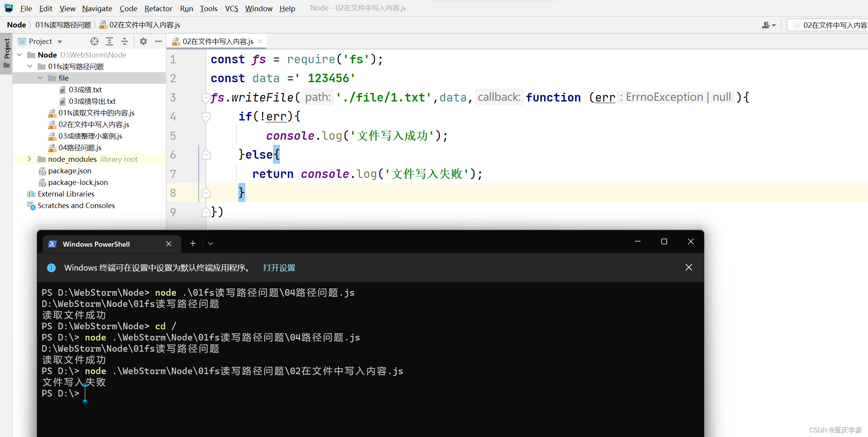The height and width of the screenshot is (437, 868).
Task: Expand the node_modules folder
Action: point(30,159)
